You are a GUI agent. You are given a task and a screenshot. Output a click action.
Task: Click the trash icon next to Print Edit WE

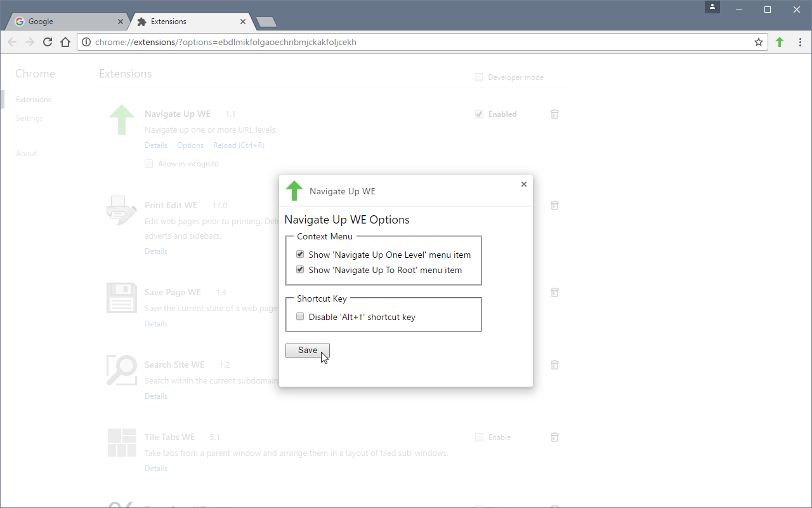pyautogui.click(x=554, y=205)
